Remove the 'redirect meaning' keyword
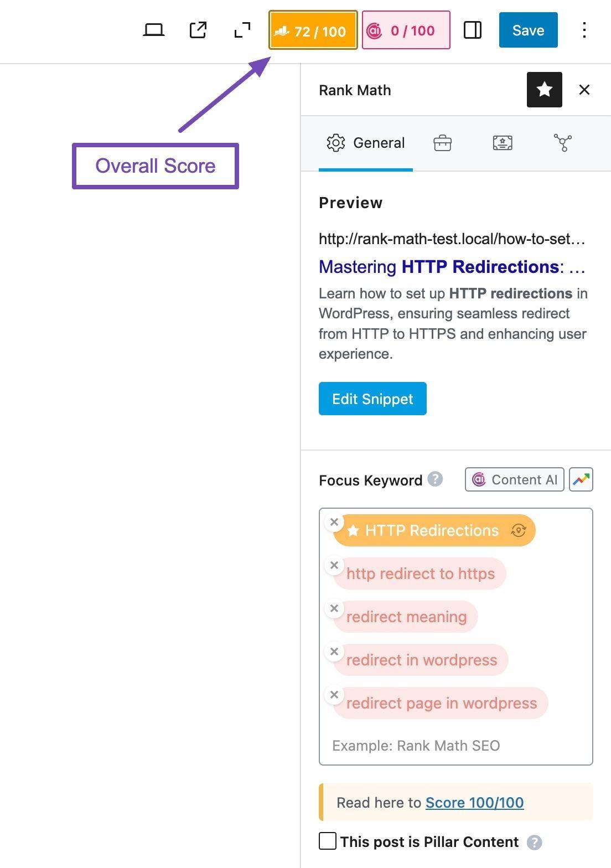 (334, 608)
